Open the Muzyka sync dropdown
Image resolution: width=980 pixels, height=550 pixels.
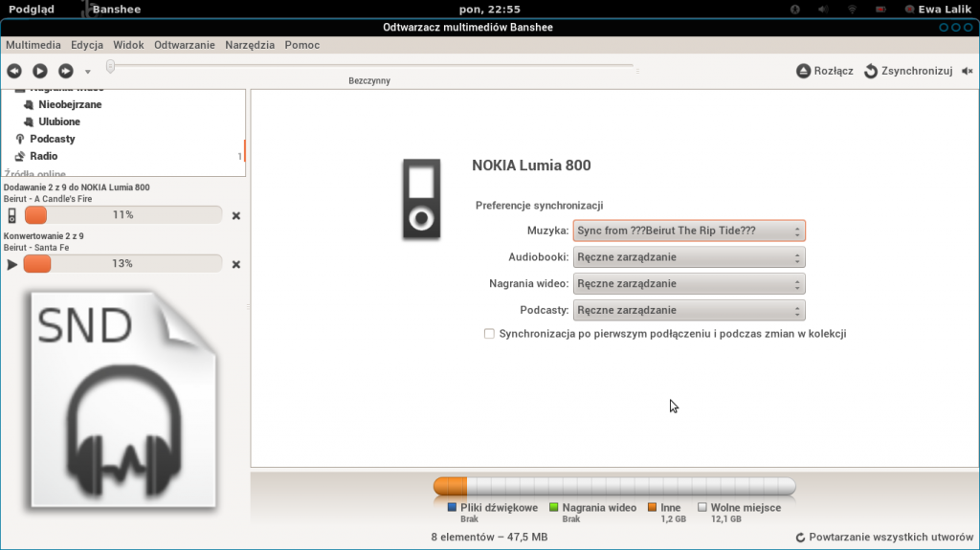[689, 231]
